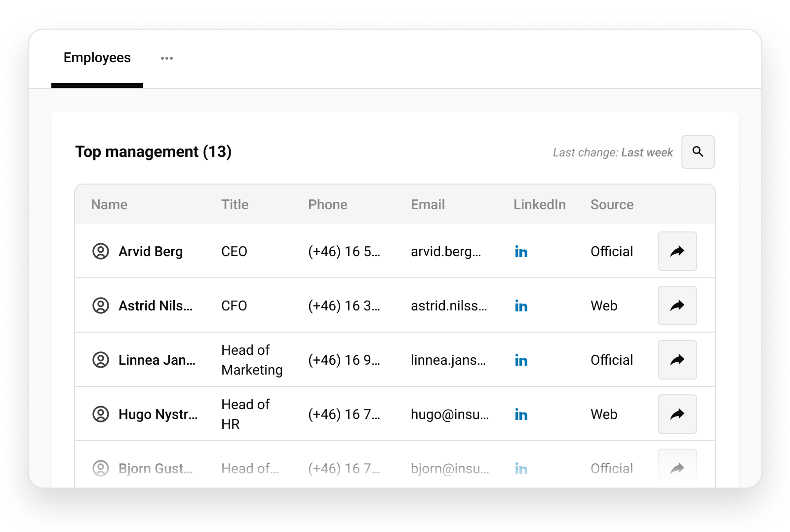Expand Astrid's truncated email address

(x=449, y=306)
